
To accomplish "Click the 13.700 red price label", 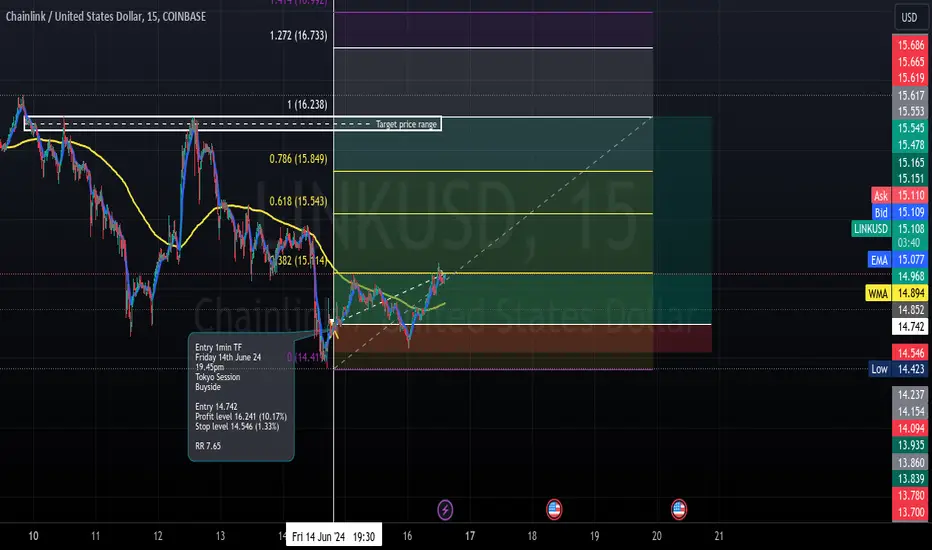I will click(x=910, y=512).
